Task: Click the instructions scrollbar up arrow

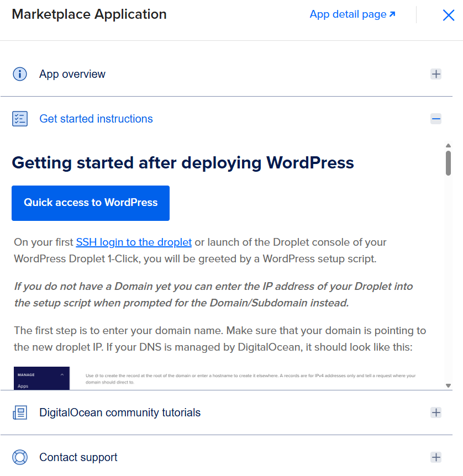Action: point(449,145)
